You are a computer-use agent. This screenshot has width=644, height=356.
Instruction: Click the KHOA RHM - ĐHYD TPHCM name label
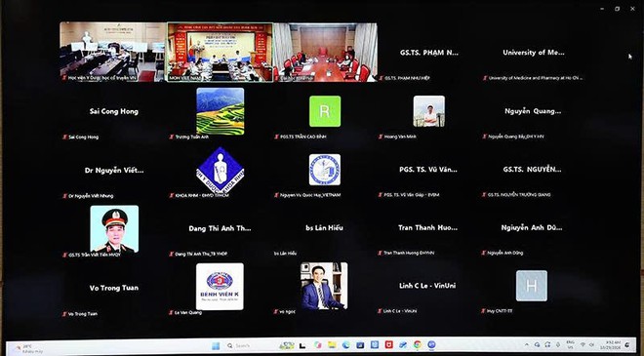point(202,195)
